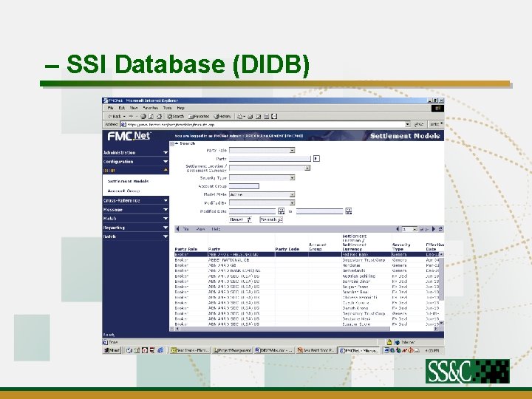Open the IE Favorites toolbar button
Viewport: 532px width, 399px height.
click(199, 117)
